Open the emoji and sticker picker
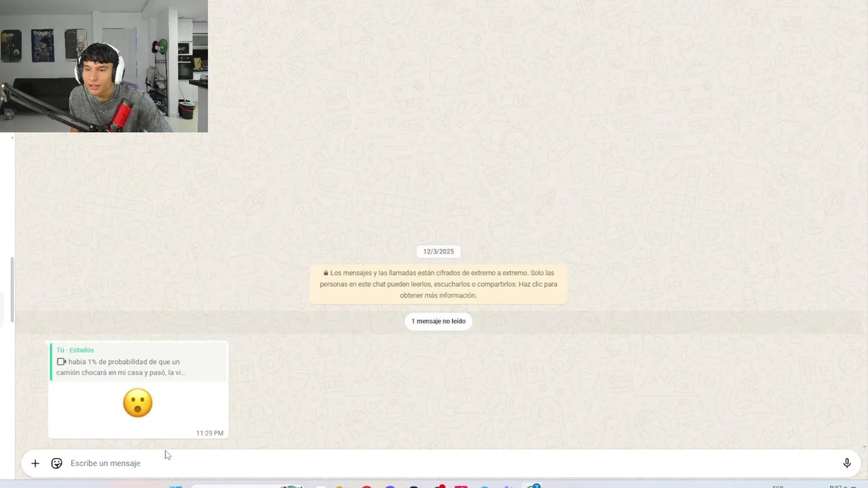 57,464
